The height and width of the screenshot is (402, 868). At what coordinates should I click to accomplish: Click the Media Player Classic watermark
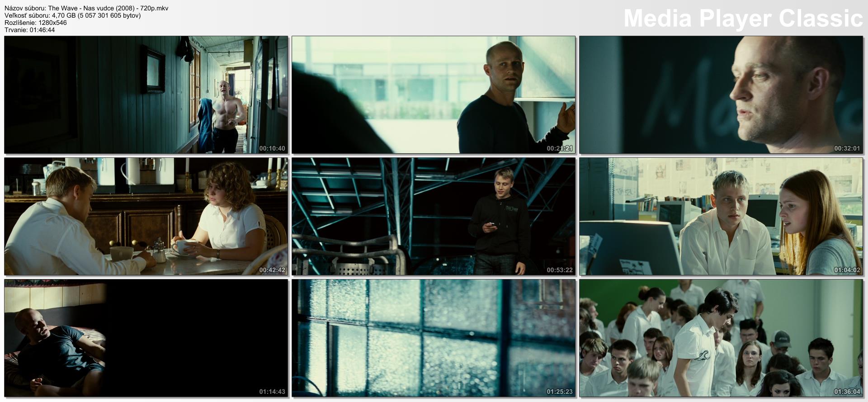(x=743, y=19)
